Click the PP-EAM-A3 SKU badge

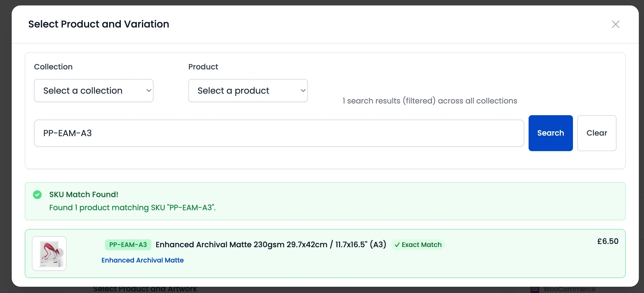[128, 245]
